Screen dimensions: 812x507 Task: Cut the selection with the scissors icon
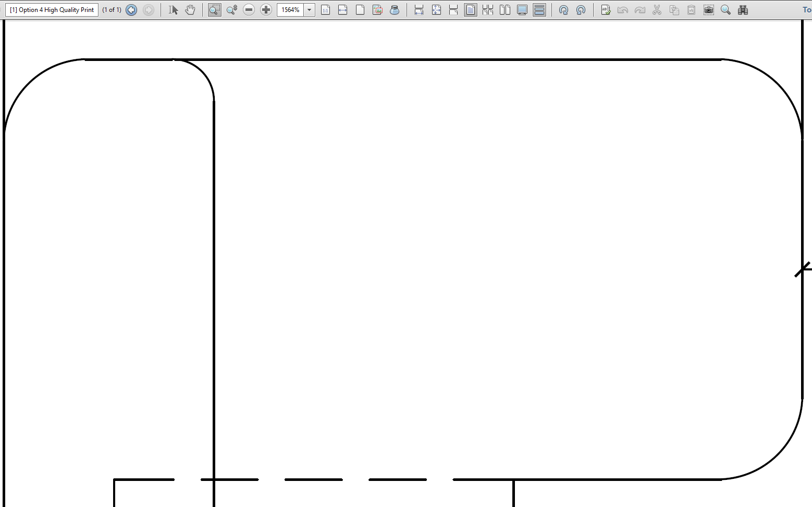657,9
